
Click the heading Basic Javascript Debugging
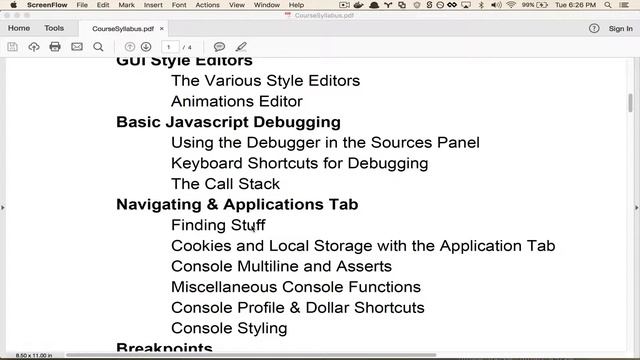(229, 122)
